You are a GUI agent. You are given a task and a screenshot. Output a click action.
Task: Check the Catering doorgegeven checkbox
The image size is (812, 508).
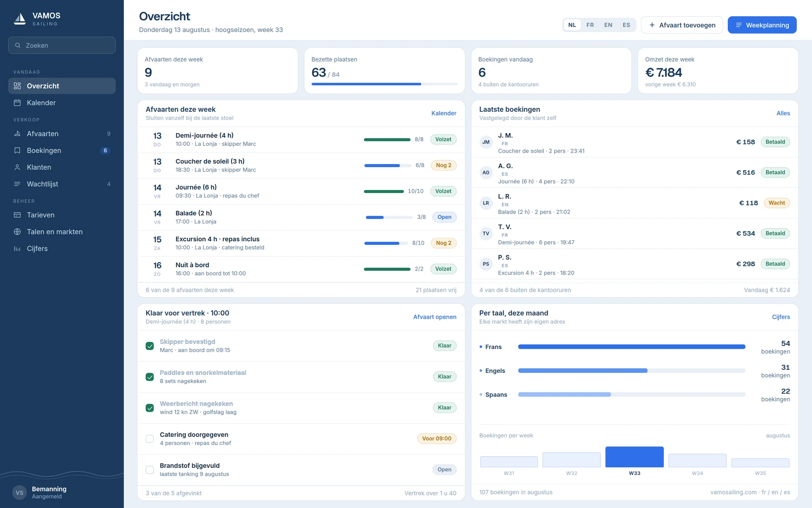[150, 439]
